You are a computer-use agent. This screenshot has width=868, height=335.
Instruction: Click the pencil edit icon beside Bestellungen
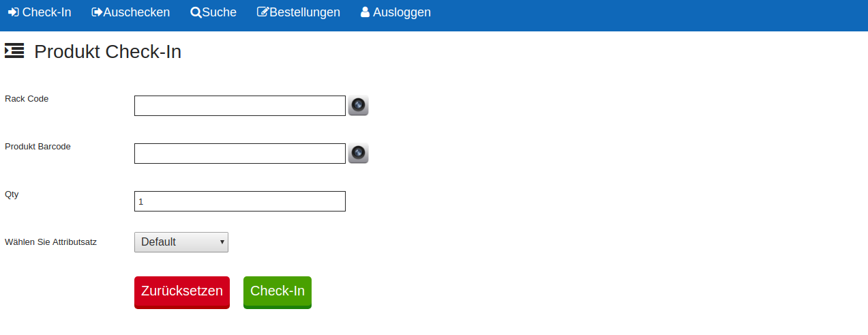(x=263, y=12)
